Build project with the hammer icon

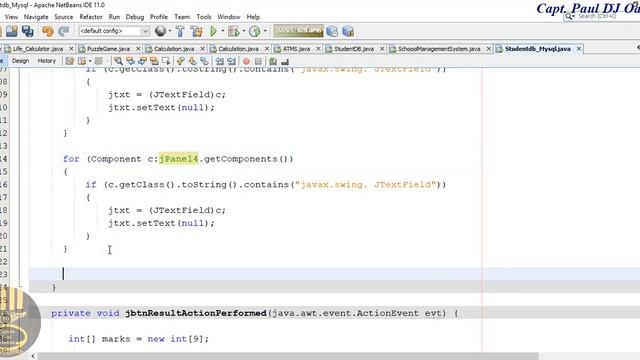[x=180, y=31]
